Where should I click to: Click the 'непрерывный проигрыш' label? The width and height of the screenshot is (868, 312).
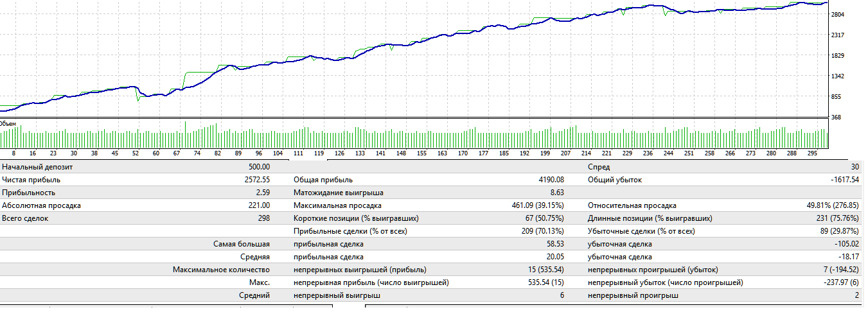coord(633,295)
